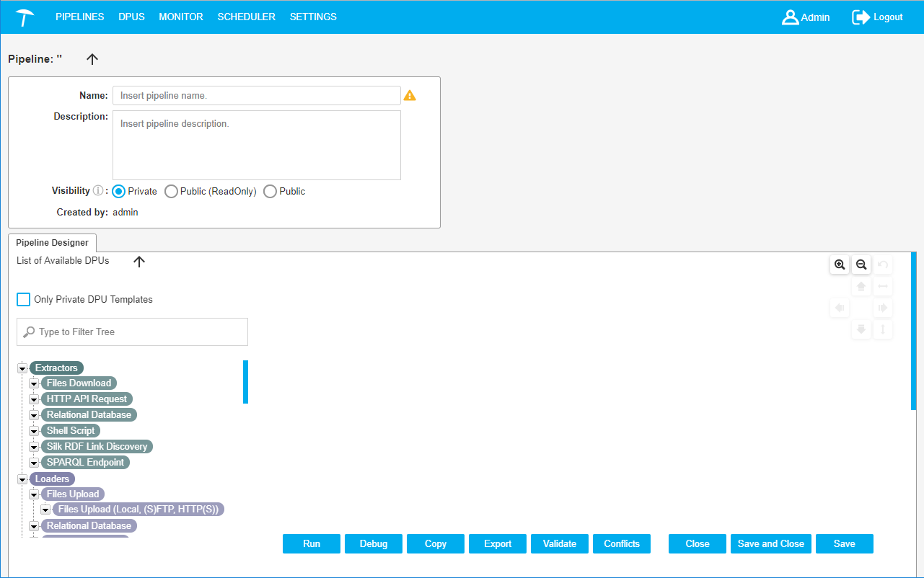Click the visibility info icon

click(99, 191)
